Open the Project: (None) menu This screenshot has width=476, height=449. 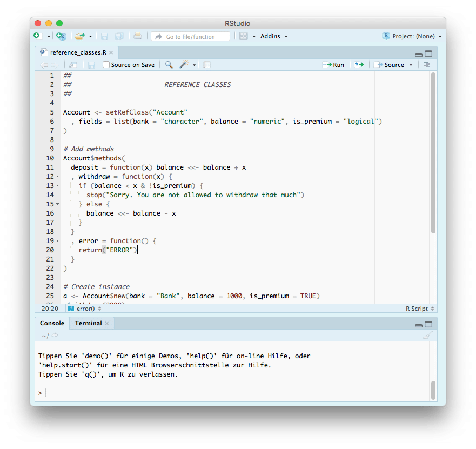point(412,36)
